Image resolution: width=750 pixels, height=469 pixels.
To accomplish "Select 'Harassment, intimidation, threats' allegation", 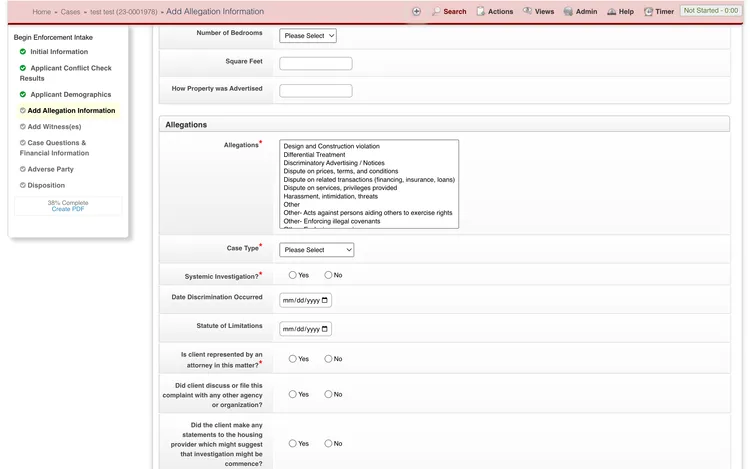I will pos(331,196).
